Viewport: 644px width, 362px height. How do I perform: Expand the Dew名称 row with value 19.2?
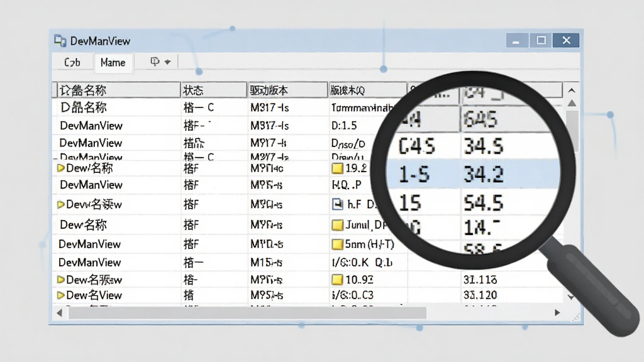(61, 168)
